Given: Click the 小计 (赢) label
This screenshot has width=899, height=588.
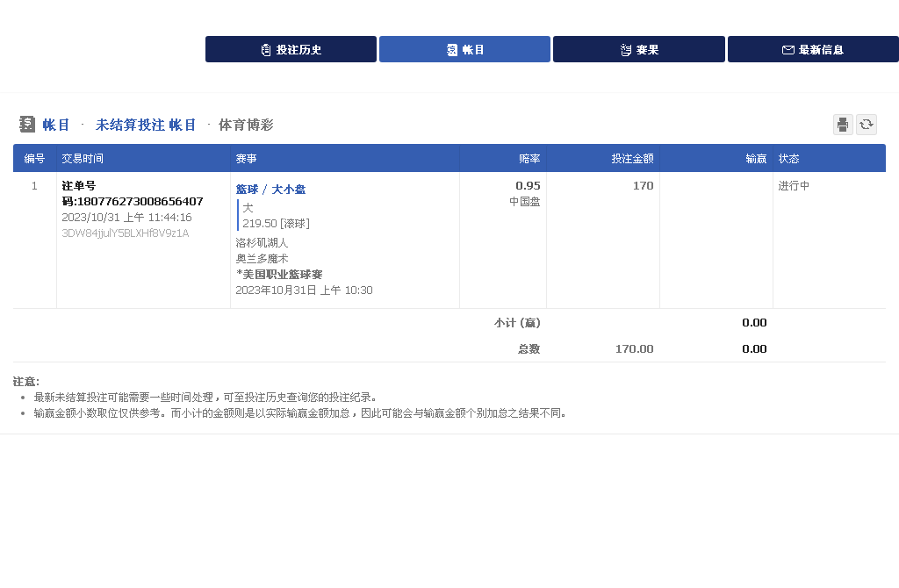Looking at the screenshot, I should click(517, 323).
